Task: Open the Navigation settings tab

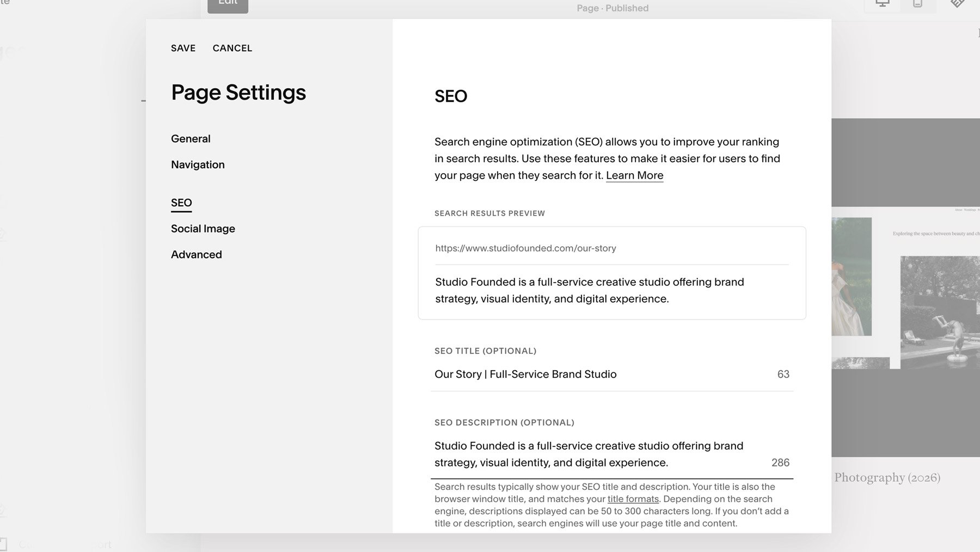Action: (x=198, y=164)
